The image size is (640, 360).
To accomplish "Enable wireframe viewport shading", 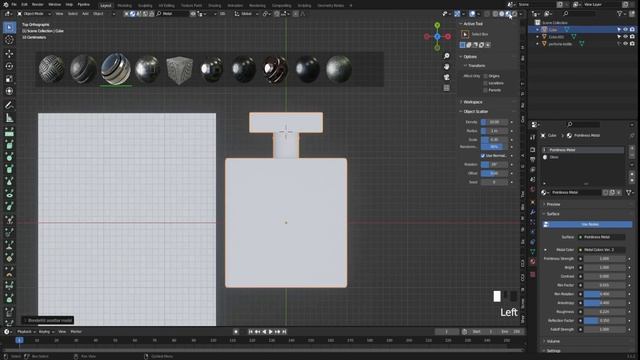I will (495, 14).
